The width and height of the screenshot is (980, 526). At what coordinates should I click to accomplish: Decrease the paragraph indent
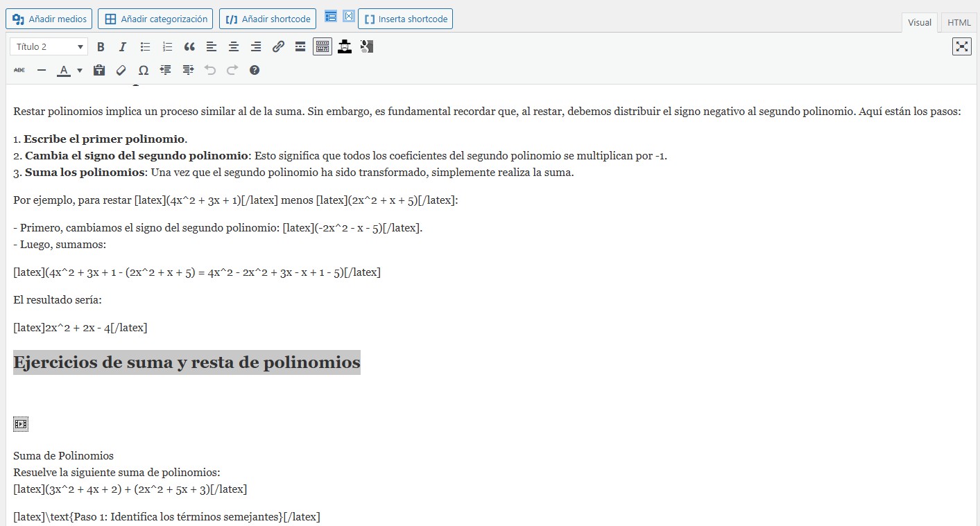coord(166,70)
